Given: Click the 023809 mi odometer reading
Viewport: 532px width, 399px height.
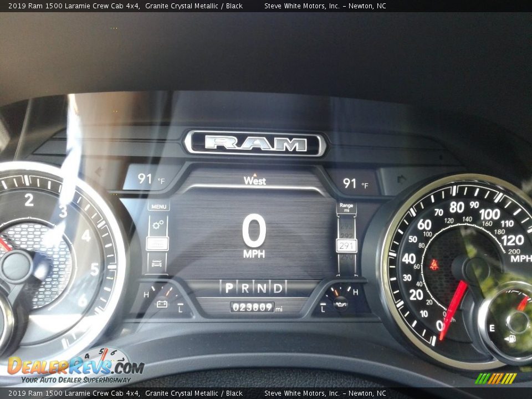Looking at the screenshot, I should click(257, 307).
